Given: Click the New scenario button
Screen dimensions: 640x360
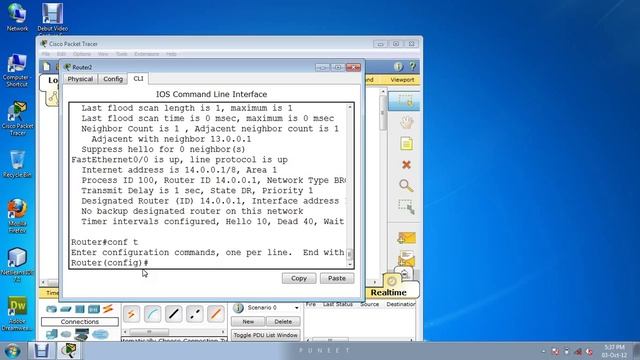Looking at the screenshot, I should 248,322.
